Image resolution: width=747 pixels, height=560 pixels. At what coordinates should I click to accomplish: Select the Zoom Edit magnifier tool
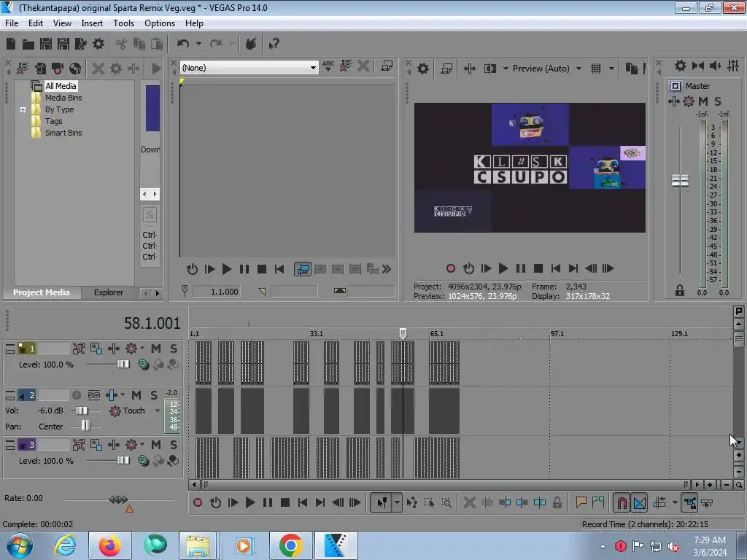click(446, 502)
